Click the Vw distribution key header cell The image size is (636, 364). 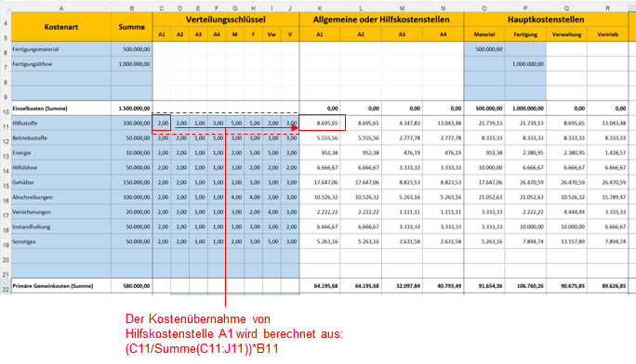(x=272, y=34)
